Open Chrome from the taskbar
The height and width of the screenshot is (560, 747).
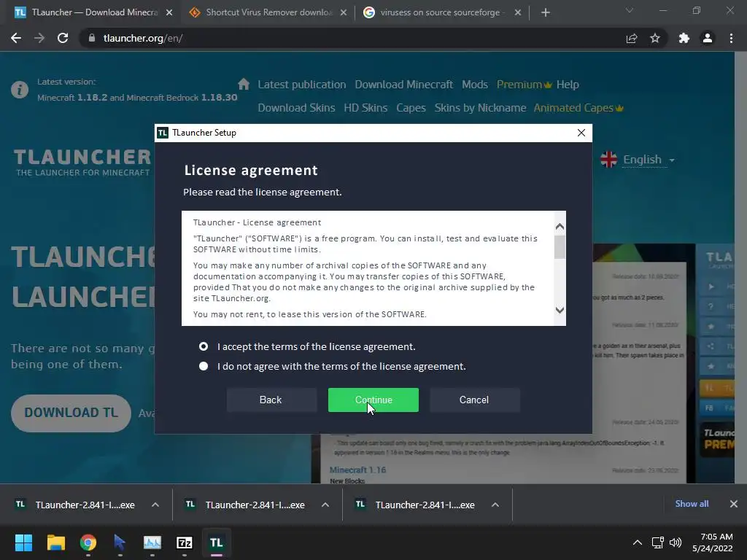click(88, 542)
